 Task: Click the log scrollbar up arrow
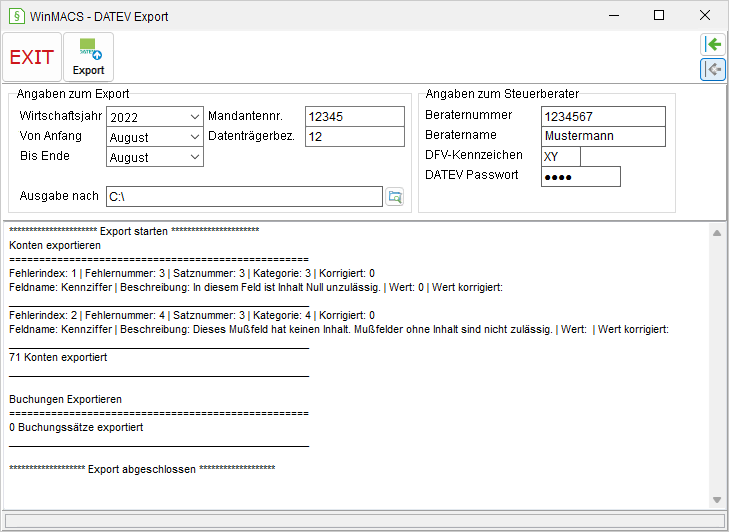[x=717, y=233]
